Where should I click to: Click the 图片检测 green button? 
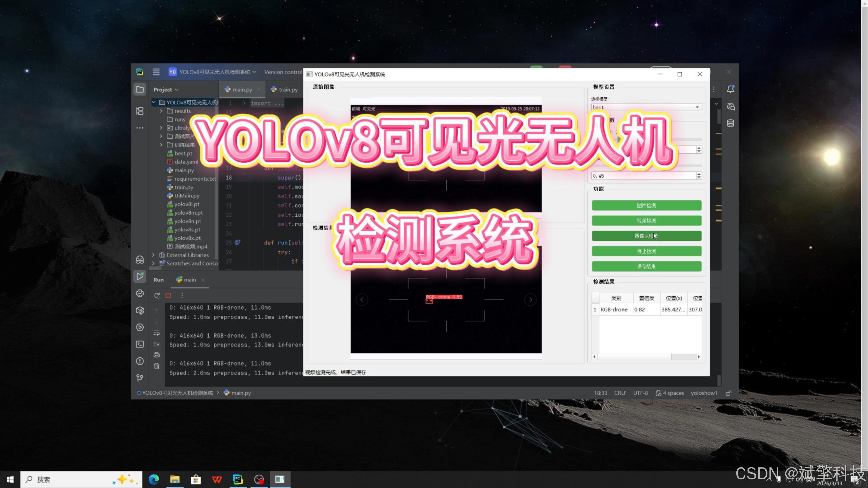click(x=646, y=205)
